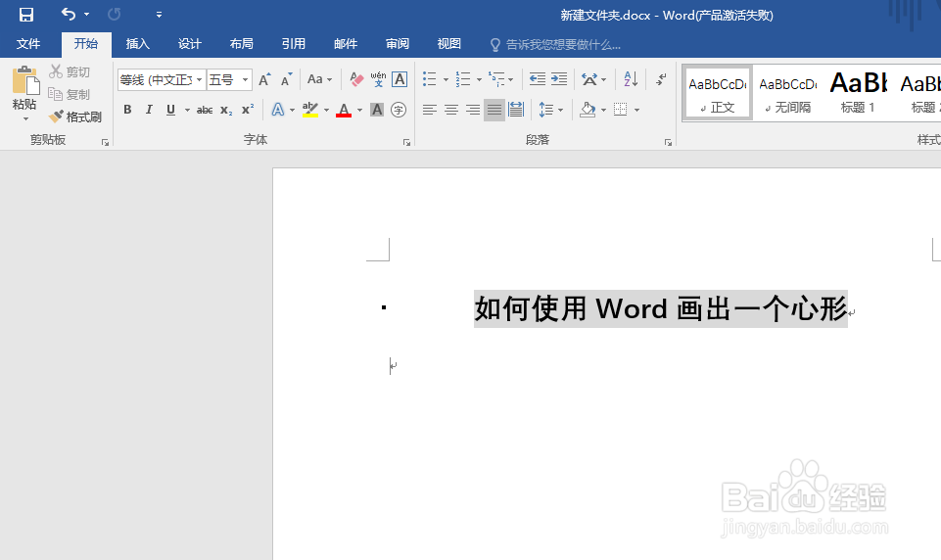
Task: Apply numbered list
Action: 463,79
